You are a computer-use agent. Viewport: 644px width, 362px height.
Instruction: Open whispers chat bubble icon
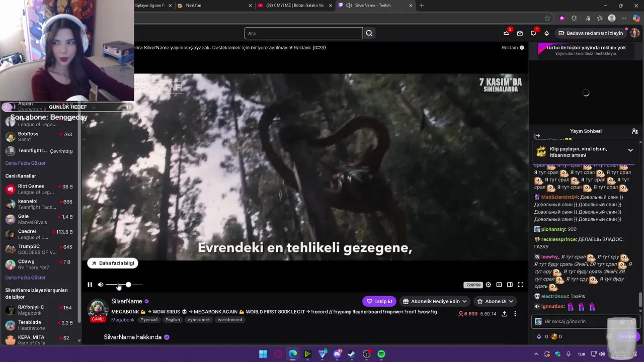(533, 33)
